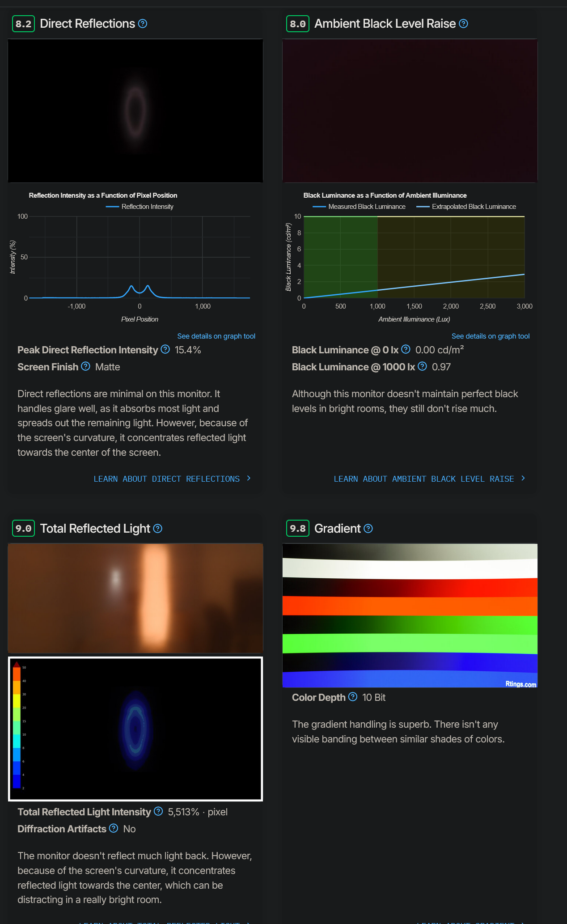
Task: Click help icon for Screen Finish
Action: click(x=85, y=366)
